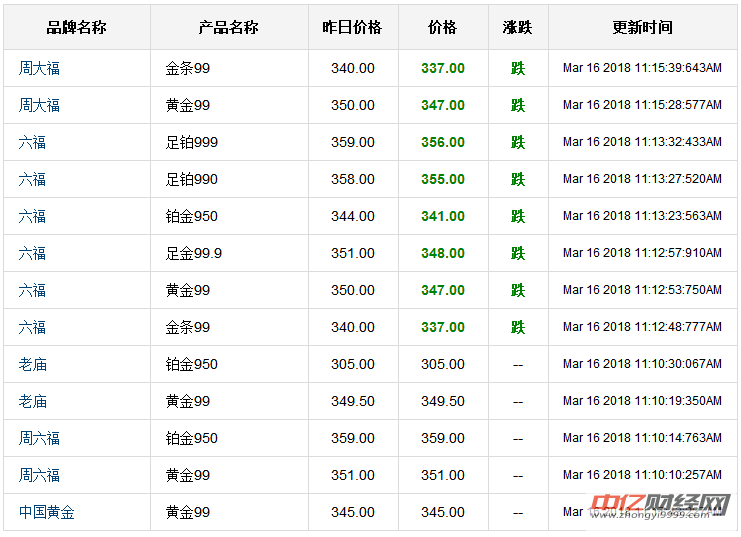Open 六福 link in the 铂金950 row
The width and height of the screenshot is (741, 537).
coord(32,217)
